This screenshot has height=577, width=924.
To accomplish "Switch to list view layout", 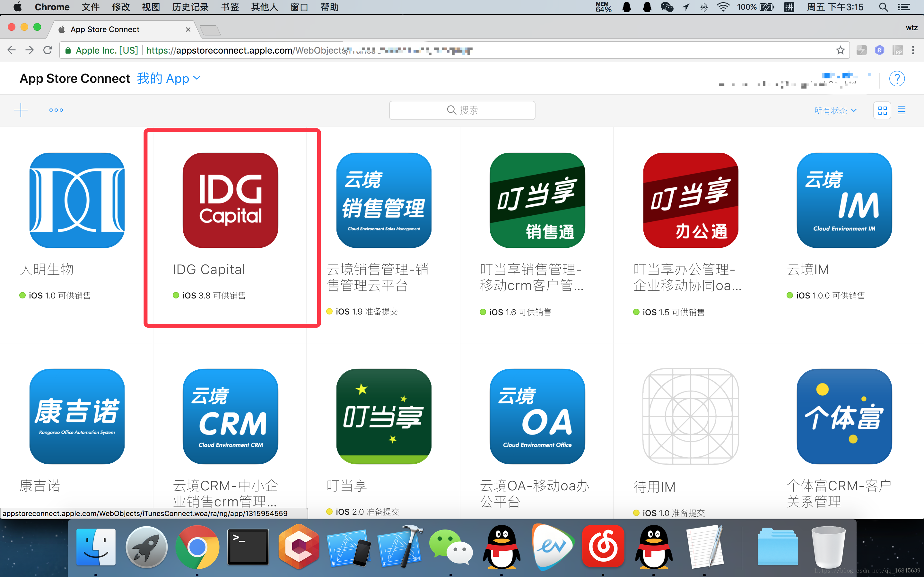I will coord(902,110).
